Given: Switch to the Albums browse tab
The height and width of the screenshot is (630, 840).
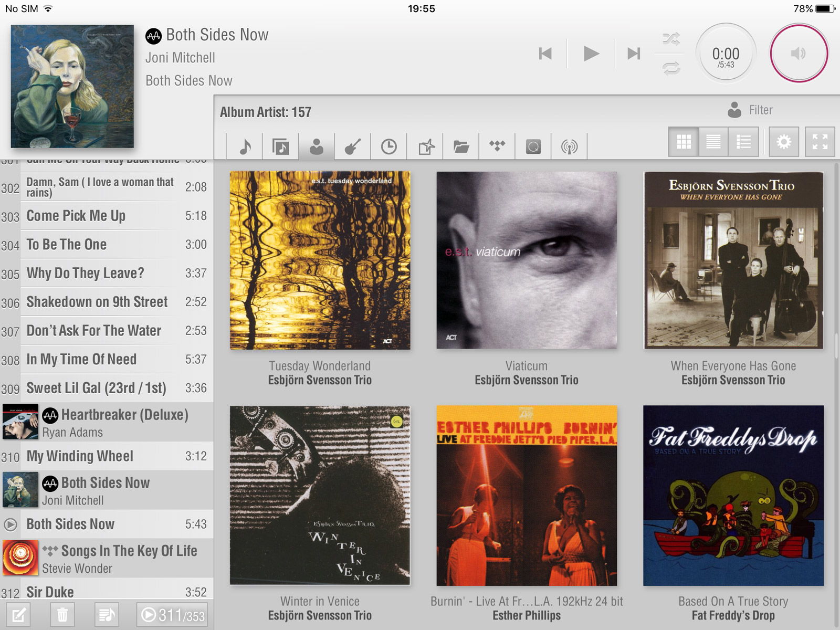Looking at the screenshot, I should (x=280, y=146).
